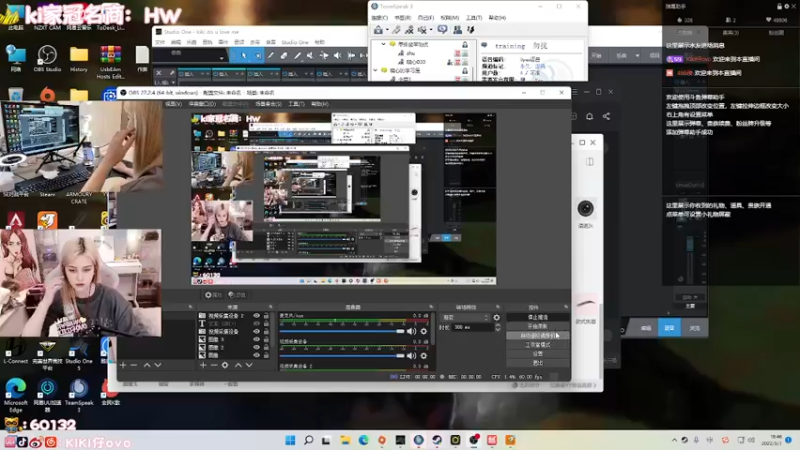Open TeamSpeak first menu bar item

click(x=379, y=17)
